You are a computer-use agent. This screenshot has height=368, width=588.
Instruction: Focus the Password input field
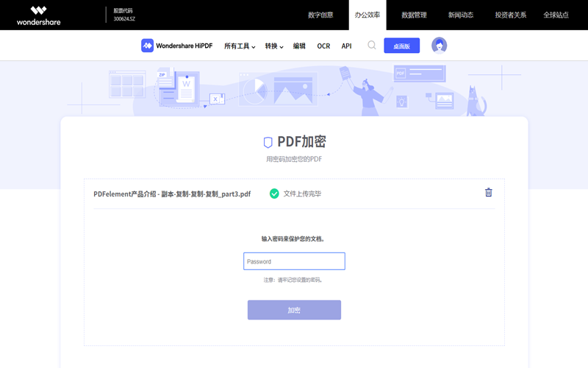pyautogui.click(x=294, y=261)
